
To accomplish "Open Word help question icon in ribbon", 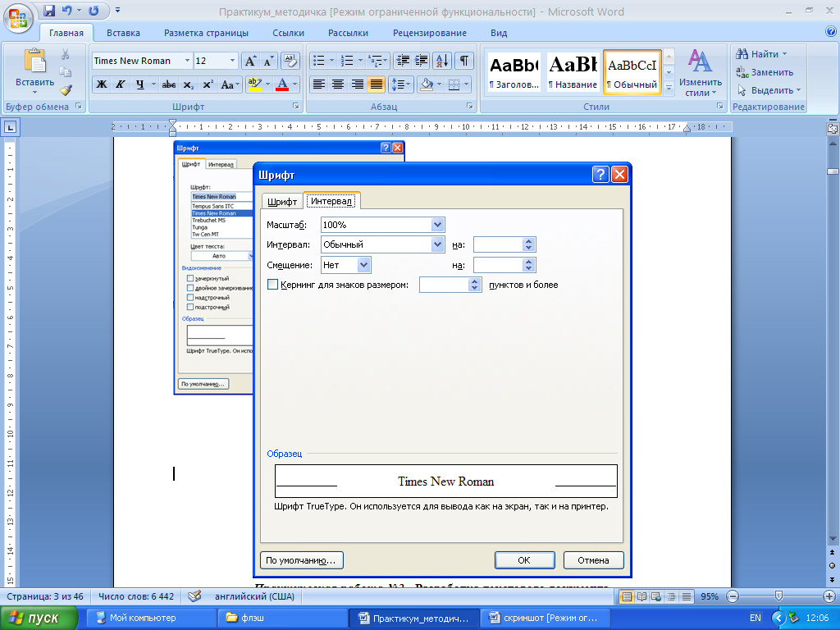I will coord(831,32).
